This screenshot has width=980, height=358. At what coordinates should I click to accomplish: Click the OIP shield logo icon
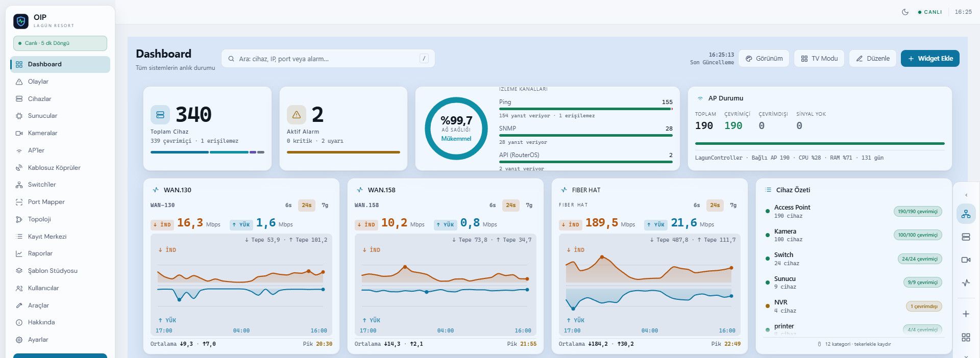tap(21, 21)
